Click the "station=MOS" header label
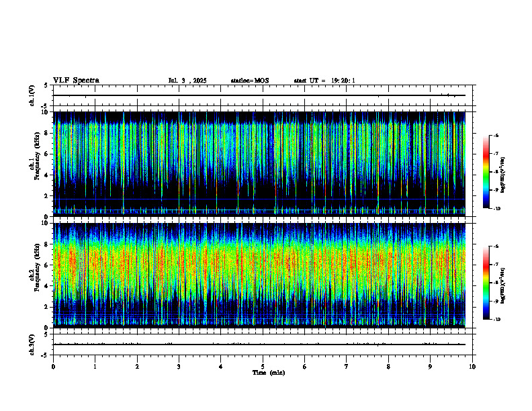 click(x=250, y=81)
